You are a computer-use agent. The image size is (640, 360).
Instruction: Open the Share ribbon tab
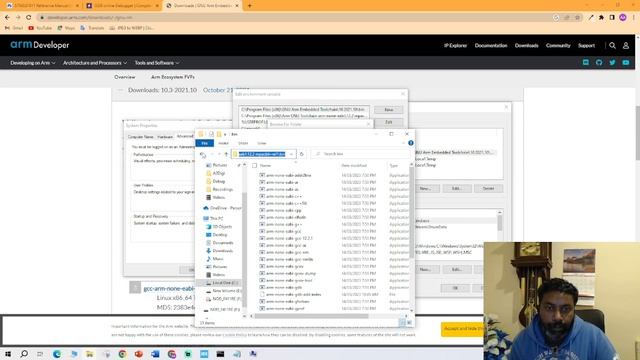tap(243, 143)
